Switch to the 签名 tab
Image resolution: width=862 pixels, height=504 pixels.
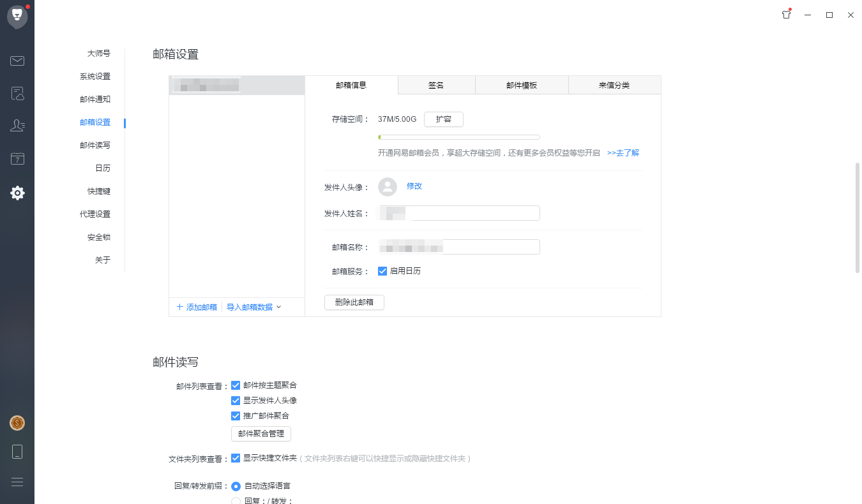click(436, 85)
